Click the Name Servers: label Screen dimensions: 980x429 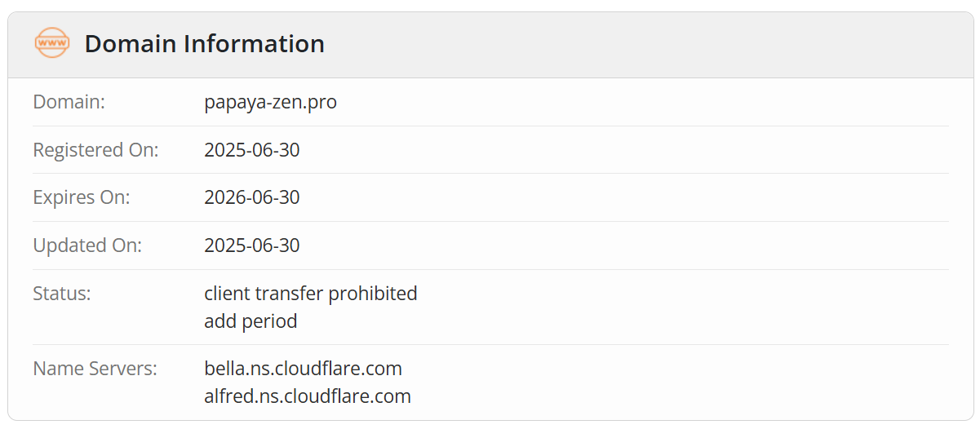pyautogui.click(x=95, y=369)
